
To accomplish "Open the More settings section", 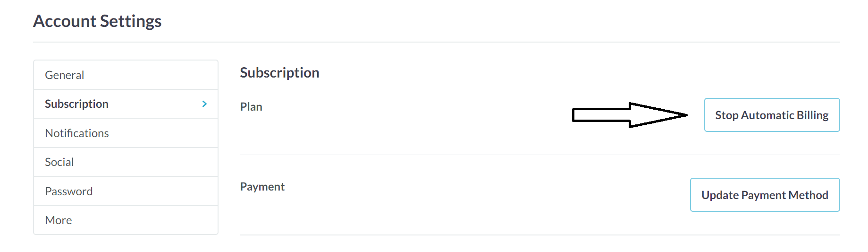I will 59,220.
